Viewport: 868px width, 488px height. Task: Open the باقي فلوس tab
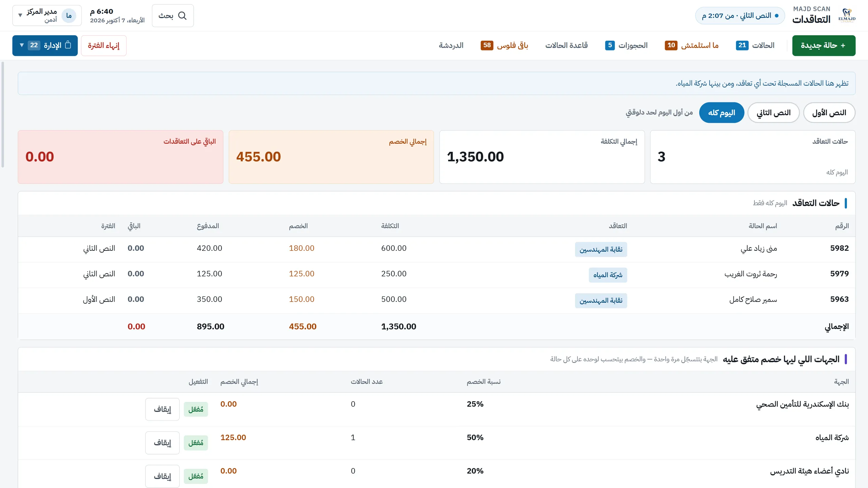point(504,45)
